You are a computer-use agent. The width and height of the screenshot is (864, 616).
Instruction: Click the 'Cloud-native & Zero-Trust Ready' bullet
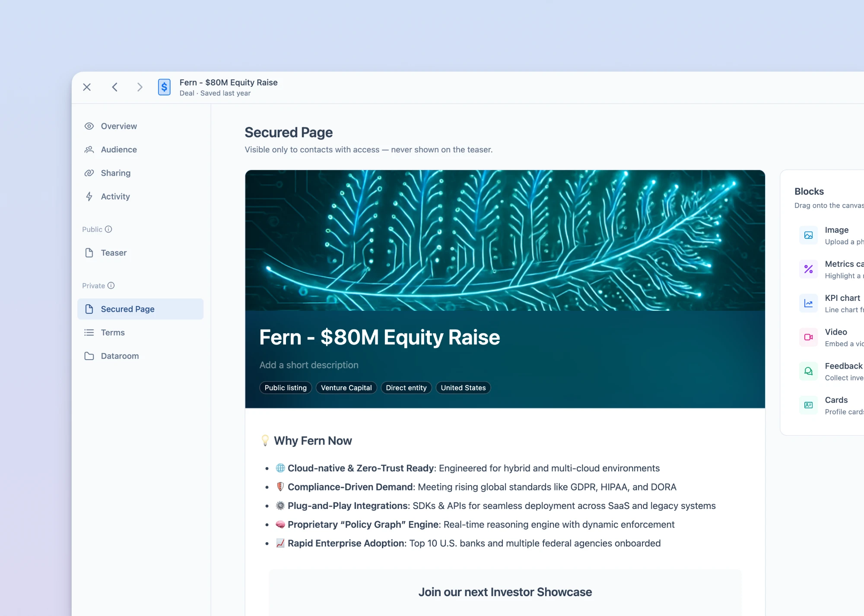coord(468,468)
